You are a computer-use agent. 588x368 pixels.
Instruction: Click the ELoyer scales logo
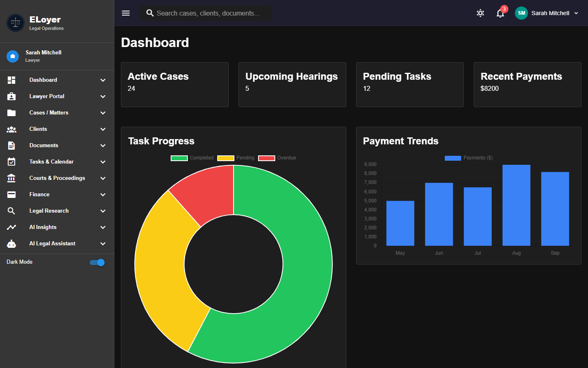tap(16, 23)
